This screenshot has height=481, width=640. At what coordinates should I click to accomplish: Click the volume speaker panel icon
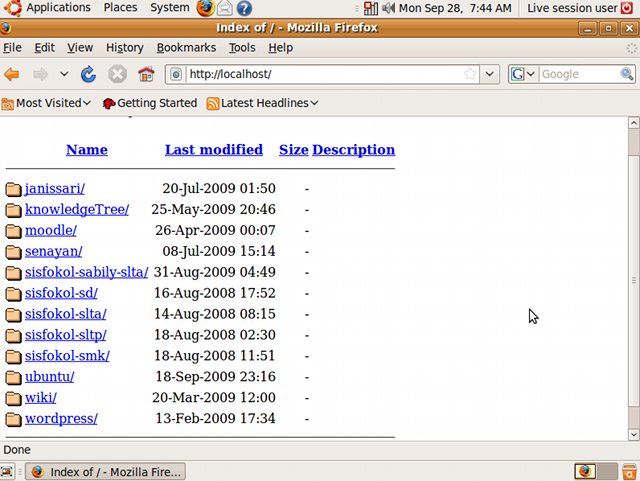tap(388, 8)
